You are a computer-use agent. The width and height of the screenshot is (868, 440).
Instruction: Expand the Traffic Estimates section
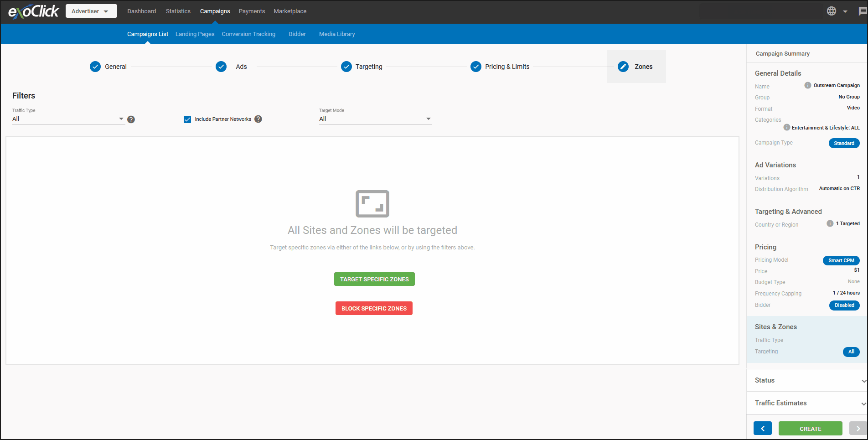point(807,403)
